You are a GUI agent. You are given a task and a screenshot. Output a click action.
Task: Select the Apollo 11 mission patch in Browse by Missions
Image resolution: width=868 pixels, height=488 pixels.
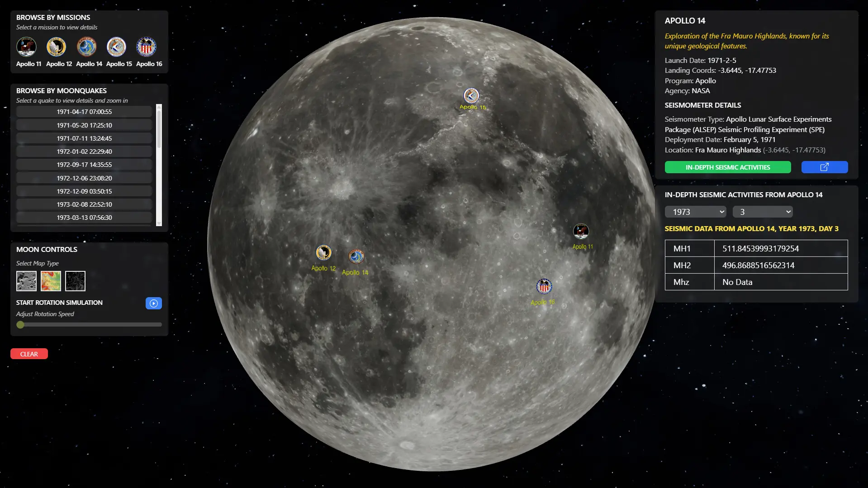point(26,47)
